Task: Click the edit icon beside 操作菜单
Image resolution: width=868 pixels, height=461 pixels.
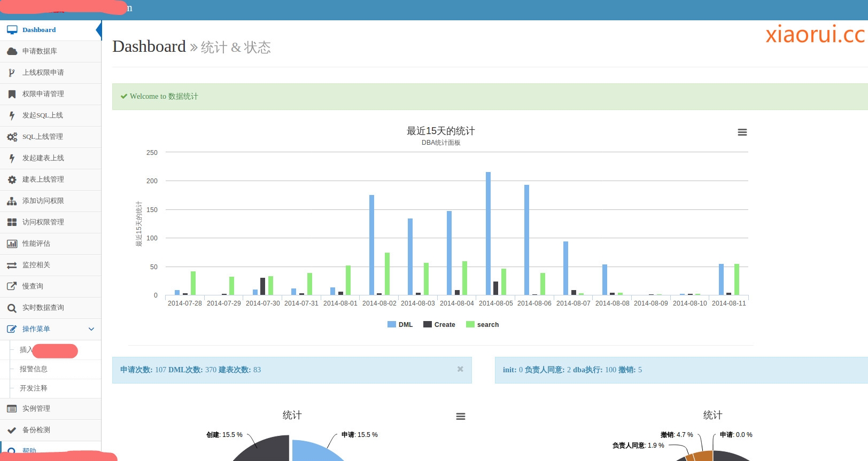Action: click(x=12, y=329)
